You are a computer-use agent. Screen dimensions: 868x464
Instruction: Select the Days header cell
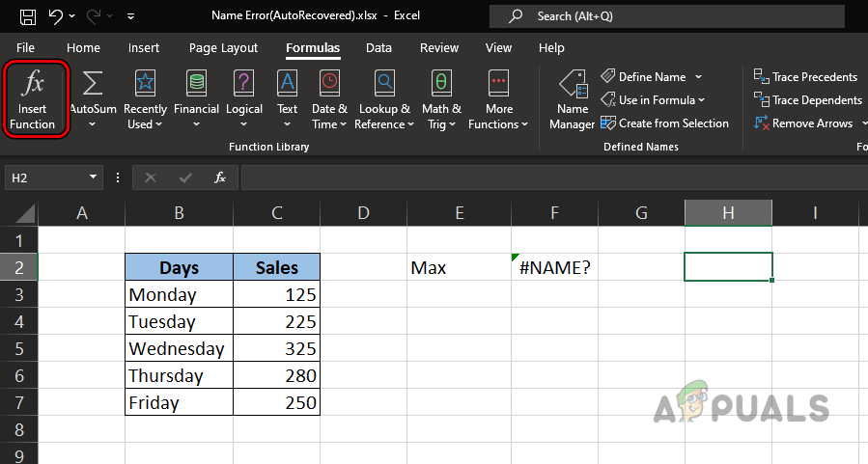click(180, 267)
